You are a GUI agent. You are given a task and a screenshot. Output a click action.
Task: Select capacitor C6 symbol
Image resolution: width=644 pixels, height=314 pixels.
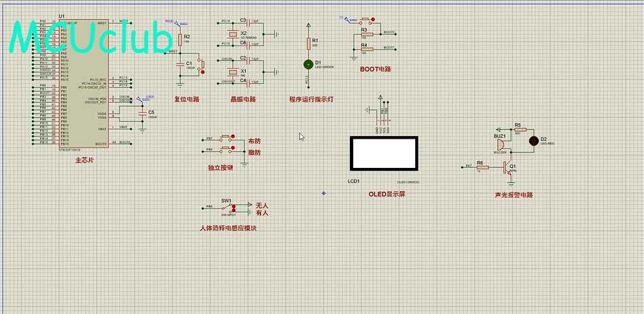[248, 45]
